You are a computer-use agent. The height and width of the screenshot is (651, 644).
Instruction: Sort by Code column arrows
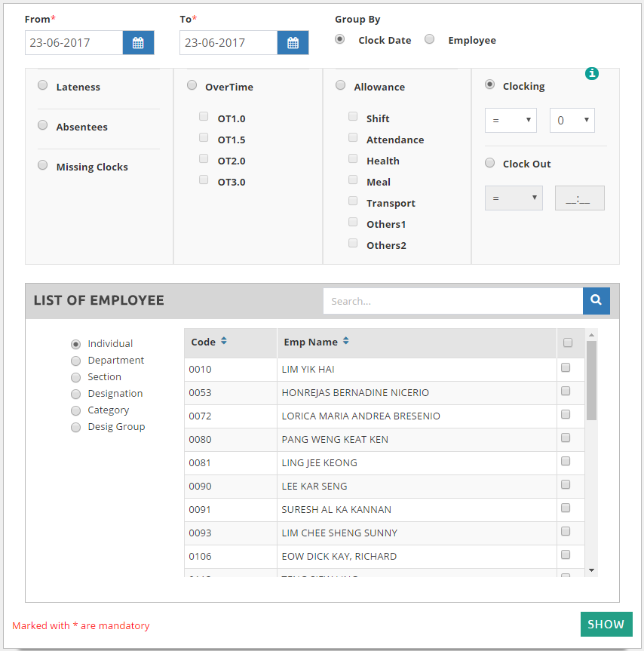[x=224, y=342]
